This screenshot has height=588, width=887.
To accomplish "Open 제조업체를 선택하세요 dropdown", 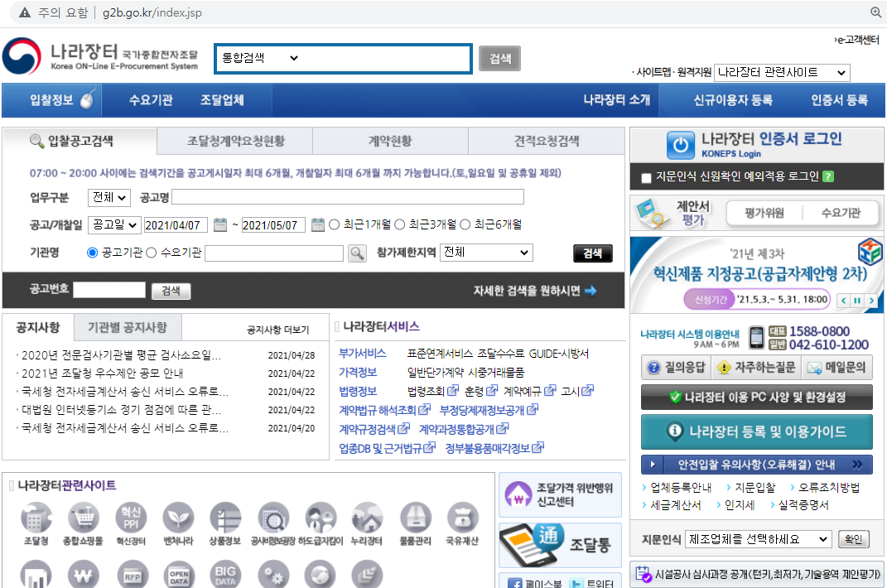I will (758, 539).
